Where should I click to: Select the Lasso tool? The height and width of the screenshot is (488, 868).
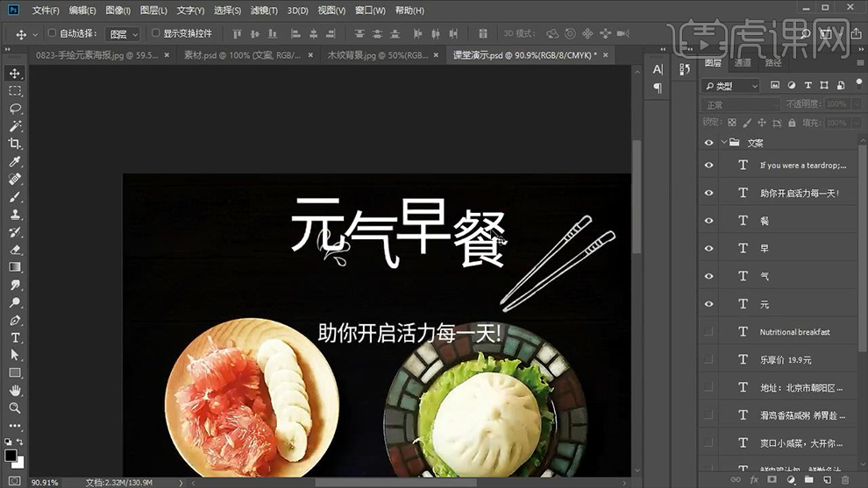coord(15,109)
